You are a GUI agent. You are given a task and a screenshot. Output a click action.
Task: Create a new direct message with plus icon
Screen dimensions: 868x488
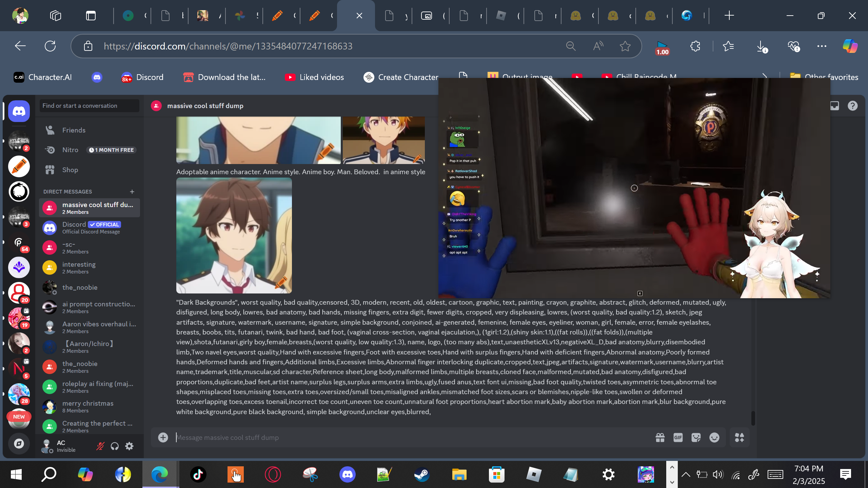[132, 191]
